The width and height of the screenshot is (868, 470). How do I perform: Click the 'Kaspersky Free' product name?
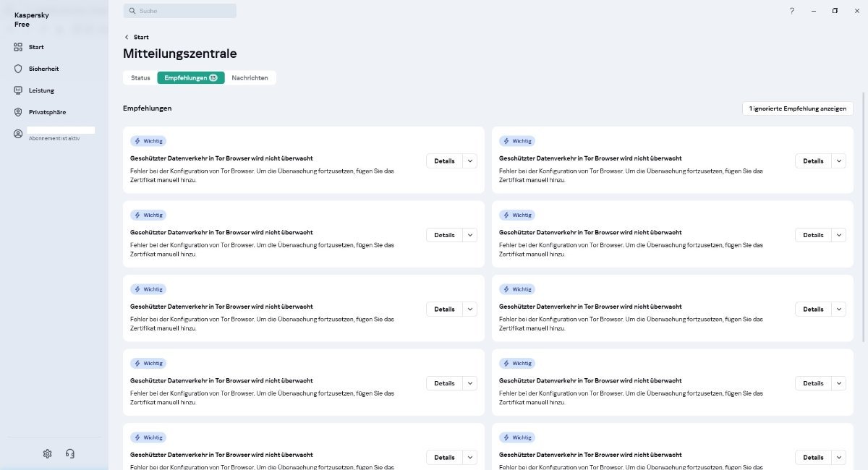tap(31, 20)
